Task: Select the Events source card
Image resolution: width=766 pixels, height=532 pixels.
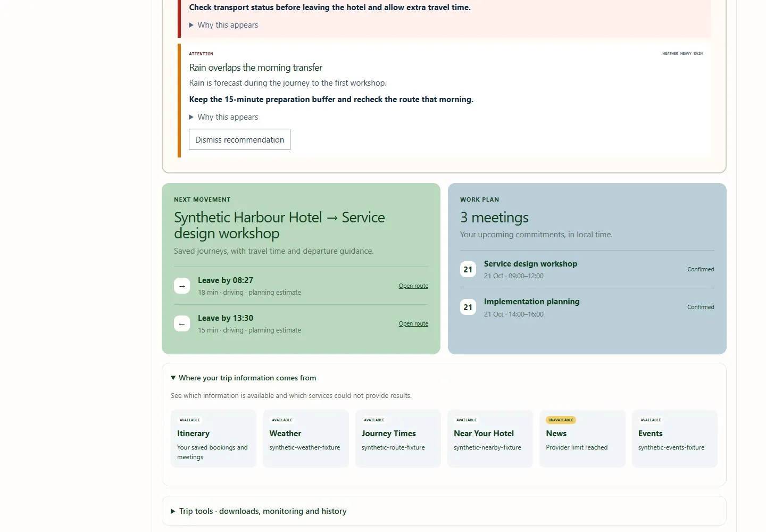Action: click(675, 438)
